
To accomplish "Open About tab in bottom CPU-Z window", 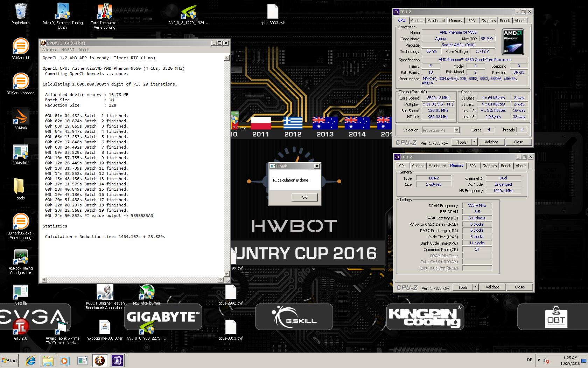I will [520, 166].
